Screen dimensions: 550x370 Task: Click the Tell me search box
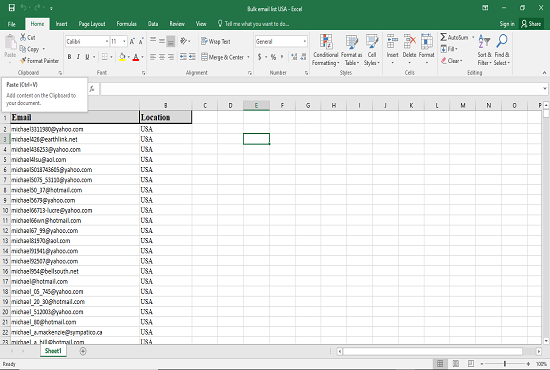click(253, 24)
